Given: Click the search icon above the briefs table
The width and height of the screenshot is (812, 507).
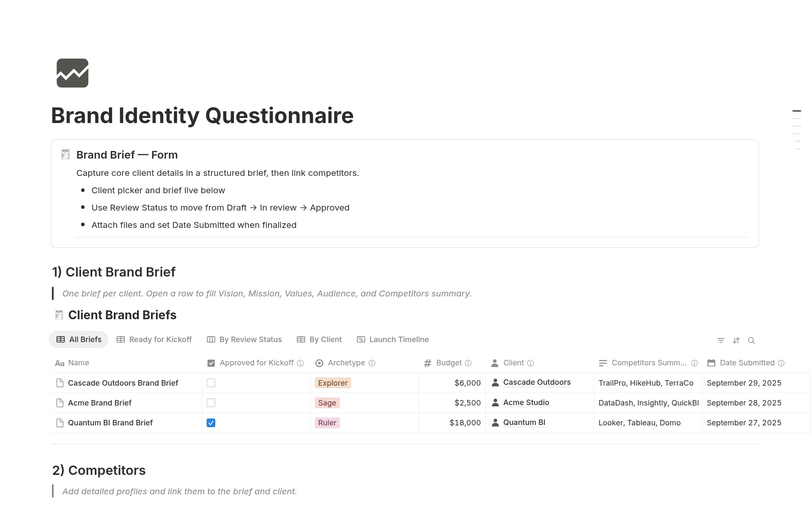Looking at the screenshot, I should pyautogui.click(x=752, y=340).
